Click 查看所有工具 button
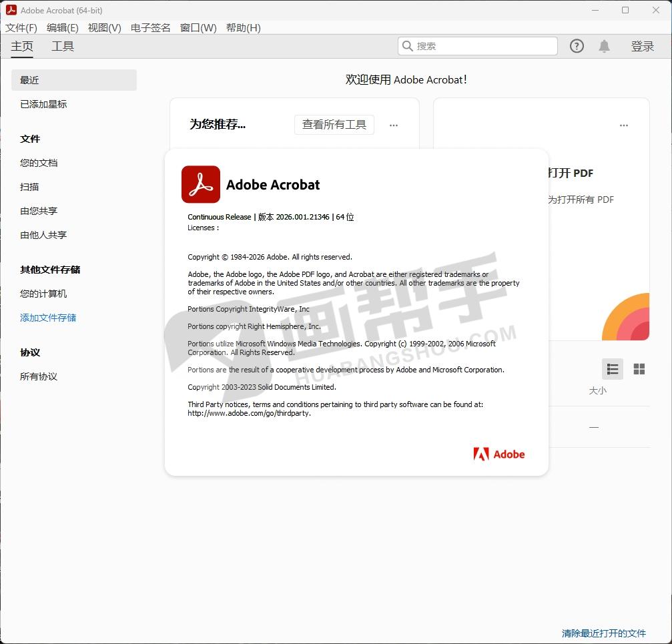 tap(334, 125)
